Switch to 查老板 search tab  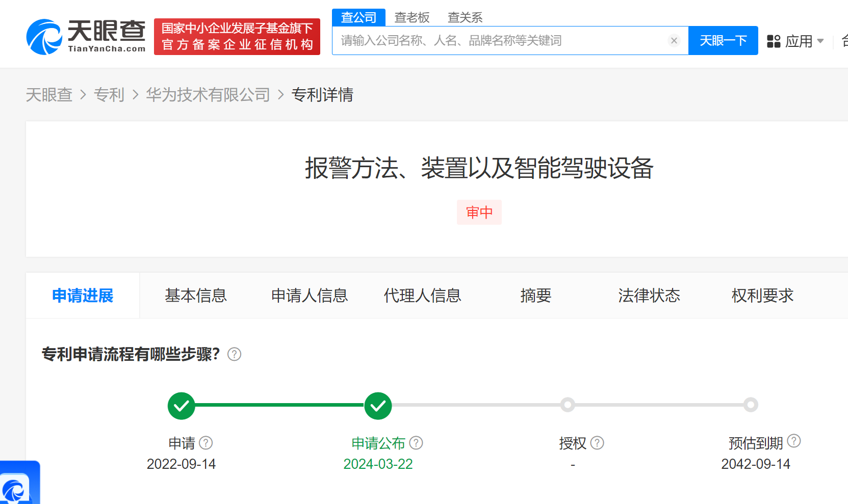(412, 18)
